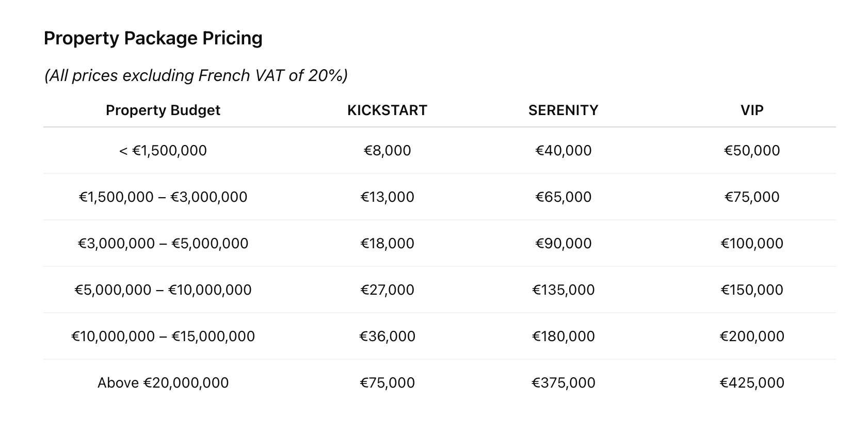Click the €135,000 Serenity price
Screen dimensions: 868x448
click(563, 290)
